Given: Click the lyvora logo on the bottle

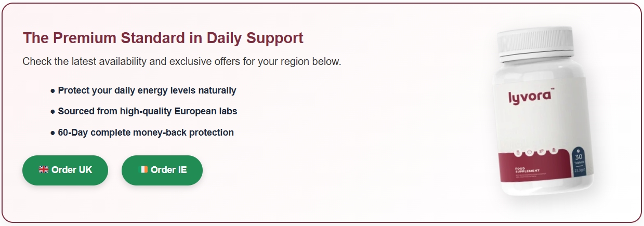Looking at the screenshot, I should [531, 96].
